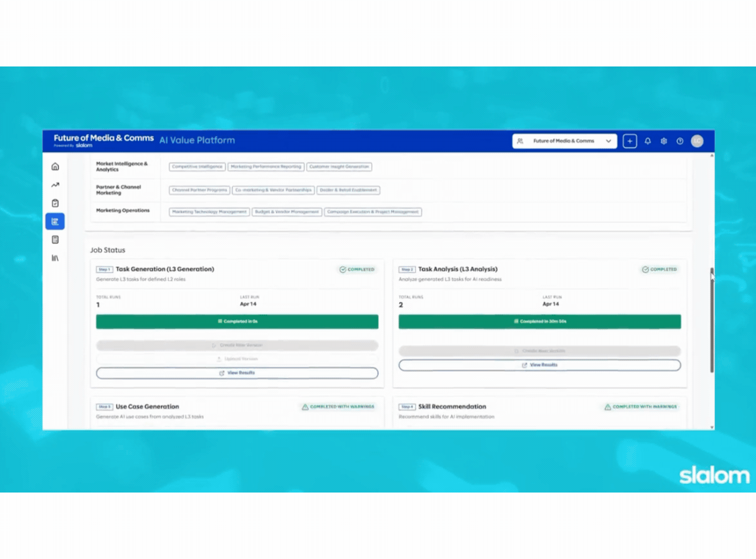Select the Dealer & Retail Enablement tag
756x559 pixels.
[348, 190]
